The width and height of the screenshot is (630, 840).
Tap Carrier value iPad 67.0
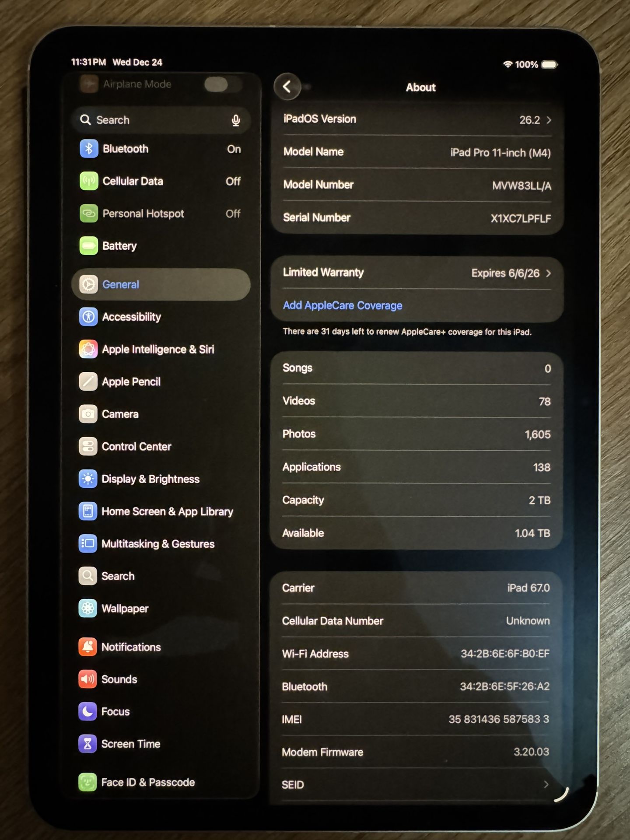click(x=416, y=588)
